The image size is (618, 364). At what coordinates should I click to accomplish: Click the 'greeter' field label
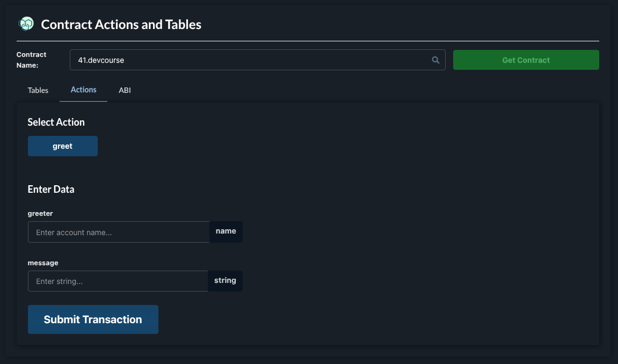(x=40, y=214)
